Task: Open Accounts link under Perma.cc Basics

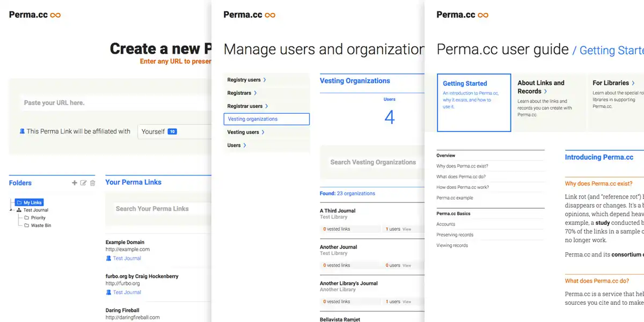Action: [x=446, y=224]
